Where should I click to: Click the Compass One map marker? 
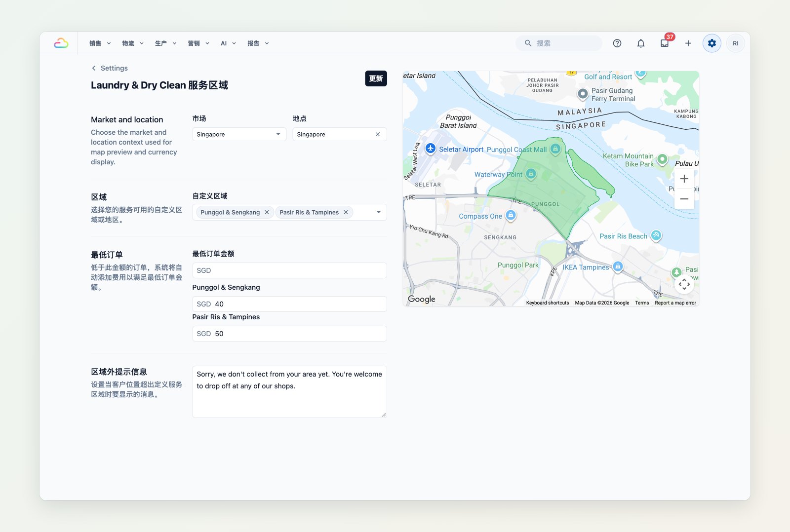point(511,215)
